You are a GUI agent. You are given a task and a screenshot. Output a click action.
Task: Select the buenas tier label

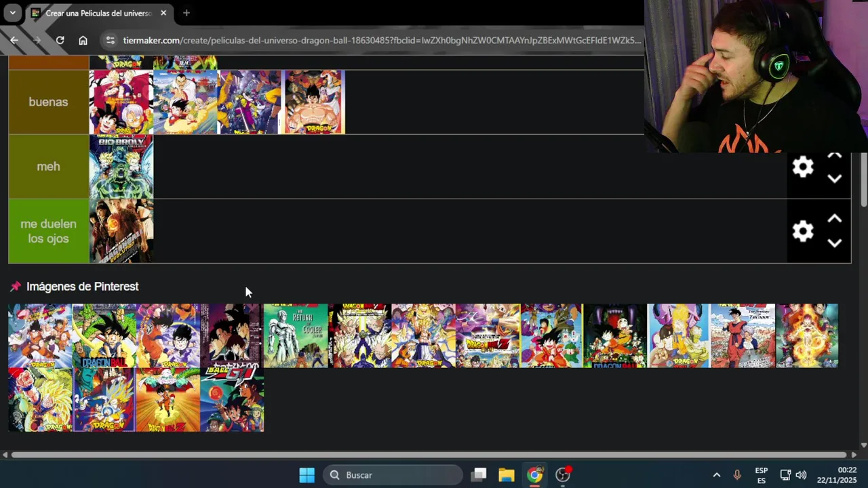48,102
